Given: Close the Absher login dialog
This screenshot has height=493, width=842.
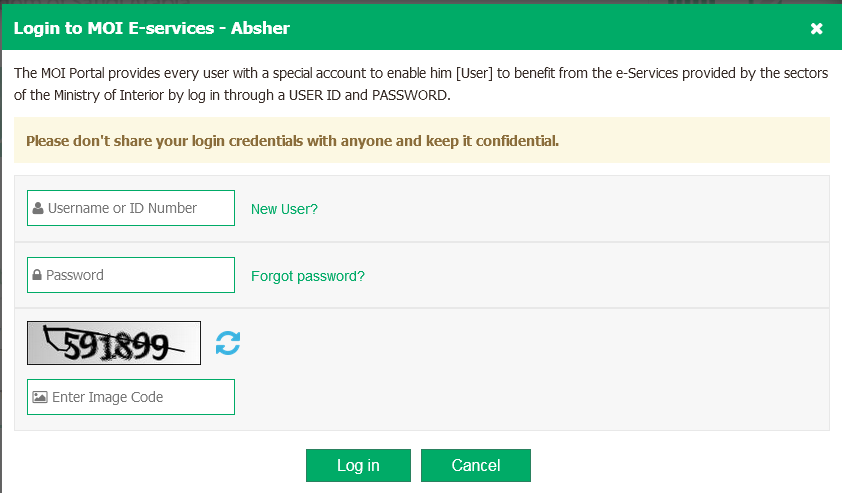Looking at the screenshot, I should (816, 28).
